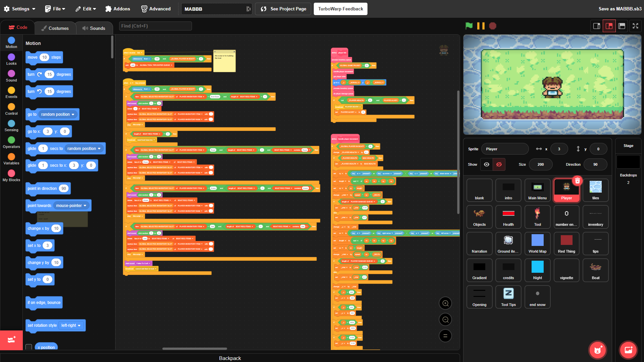Stop the project with red stop sign
This screenshot has height=362, width=644.
[x=493, y=26]
